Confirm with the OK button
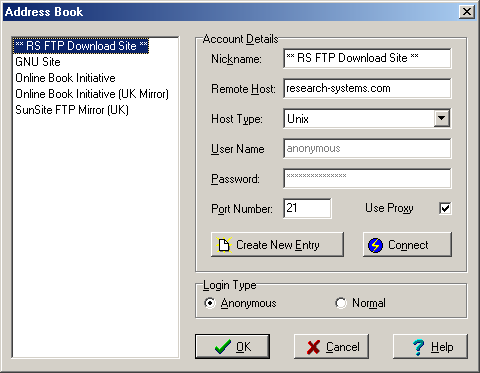This screenshot has width=480, height=373. point(232,347)
